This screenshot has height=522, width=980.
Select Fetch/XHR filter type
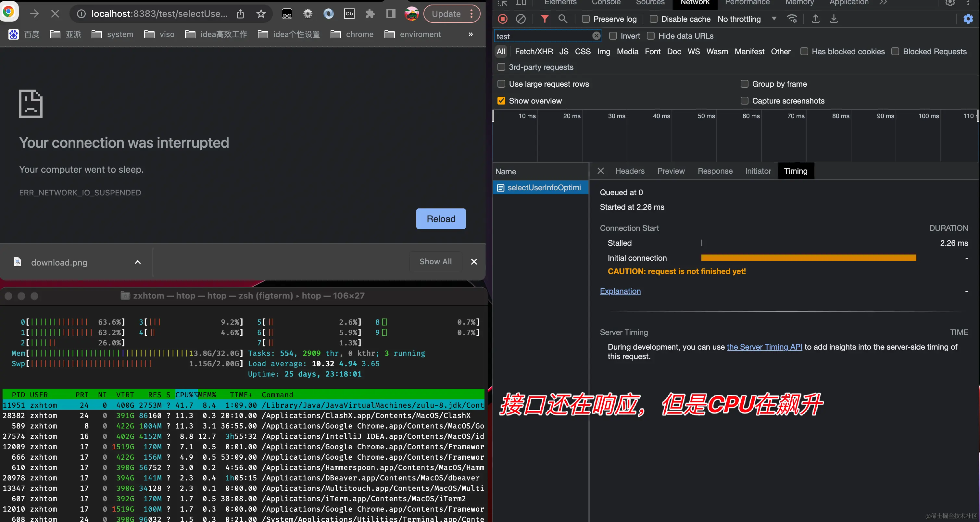pyautogui.click(x=534, y=51)
